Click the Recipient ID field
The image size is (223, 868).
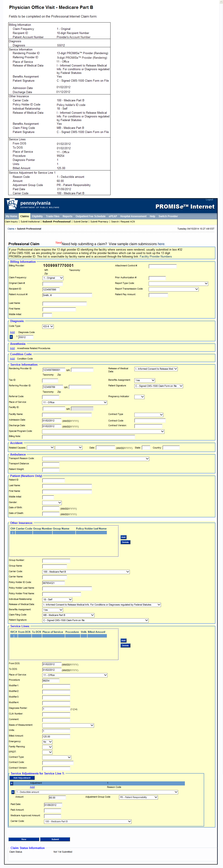pyautogui.click(x=51, y=290)
